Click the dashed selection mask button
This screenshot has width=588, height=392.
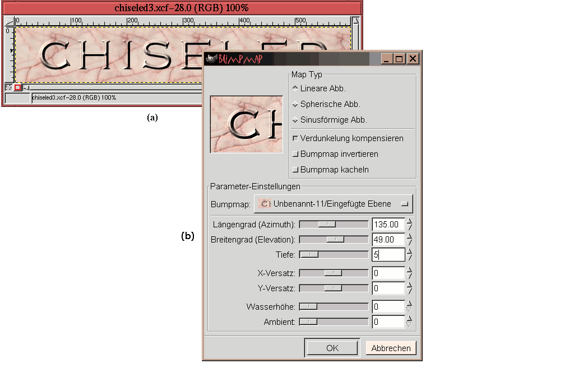tap(8, 87)
